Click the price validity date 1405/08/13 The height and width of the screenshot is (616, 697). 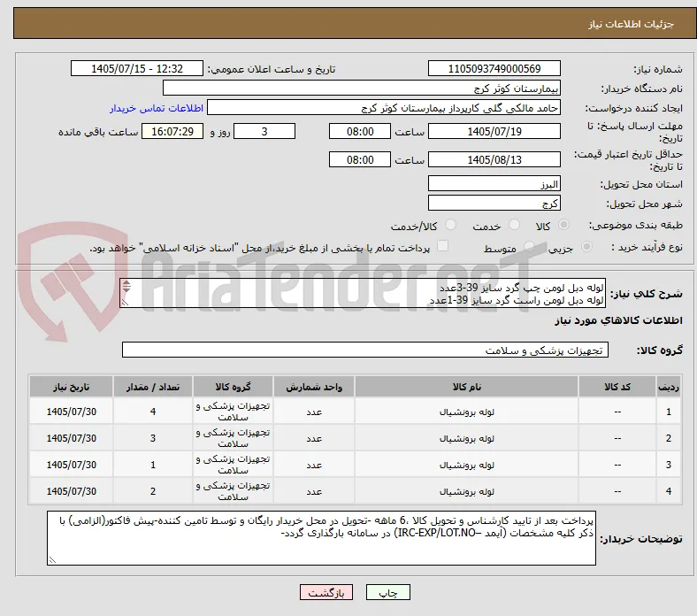pyautogui.click(x=494, y=159)
